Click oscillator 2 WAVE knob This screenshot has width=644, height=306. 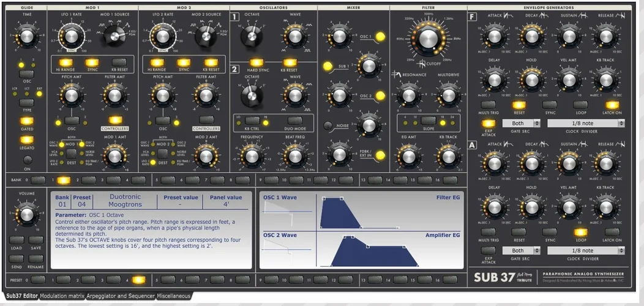click(295, 95)
